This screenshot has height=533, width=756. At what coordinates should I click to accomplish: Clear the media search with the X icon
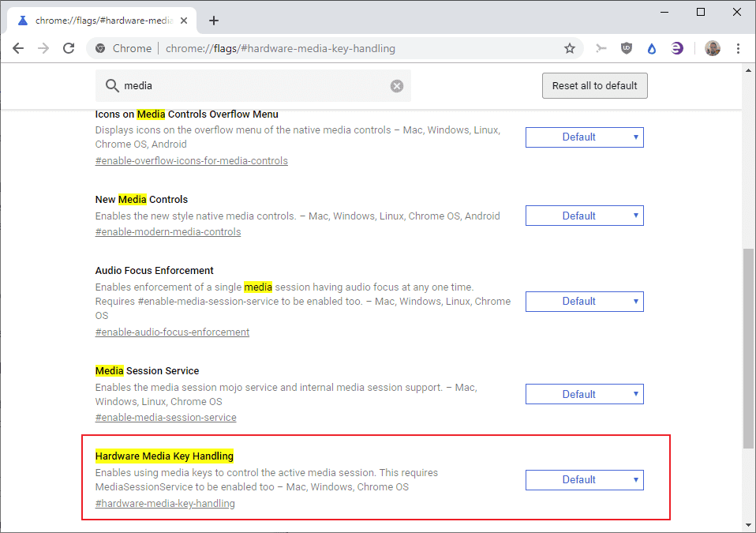coord(397,85)
